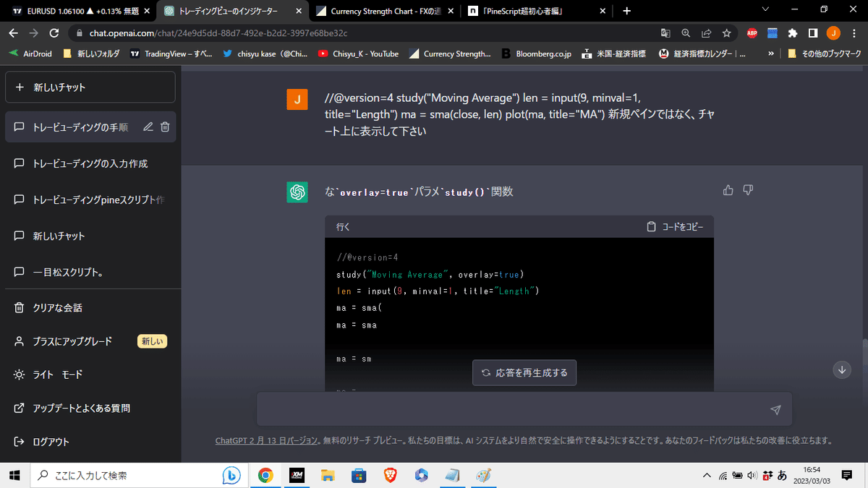Choose プラスにアップグレード option
The image size is (868, 488).
pyautogui.click(x=90, y=341)
